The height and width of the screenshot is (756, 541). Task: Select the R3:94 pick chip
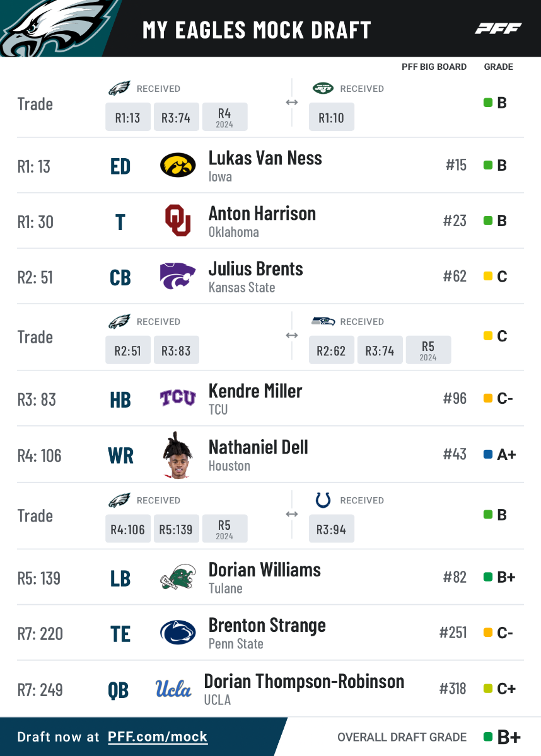(x=332, y=529)
